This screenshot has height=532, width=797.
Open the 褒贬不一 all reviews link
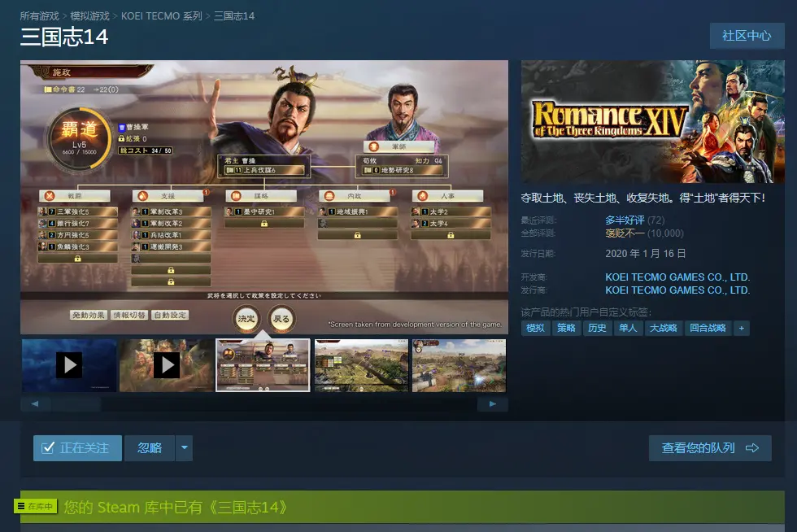(625, 233)
